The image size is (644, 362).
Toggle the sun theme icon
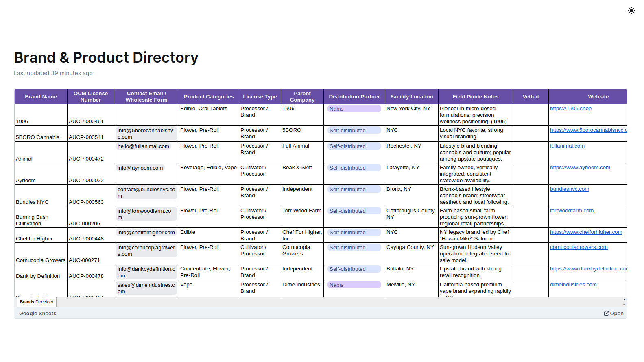pos(631,11)
